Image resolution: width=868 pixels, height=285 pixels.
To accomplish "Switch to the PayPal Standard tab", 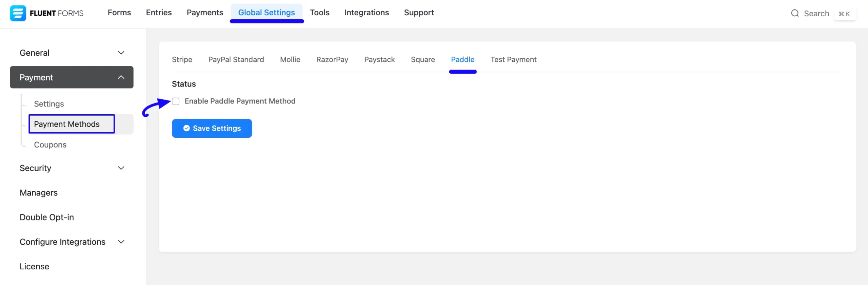I will pyautogui.click(x=236, y=59).
